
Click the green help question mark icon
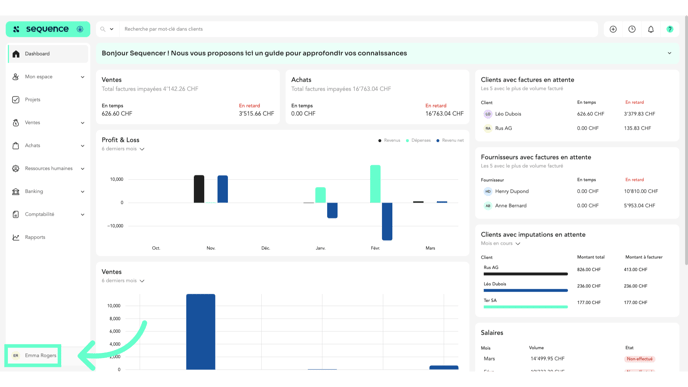coord(670,29)
